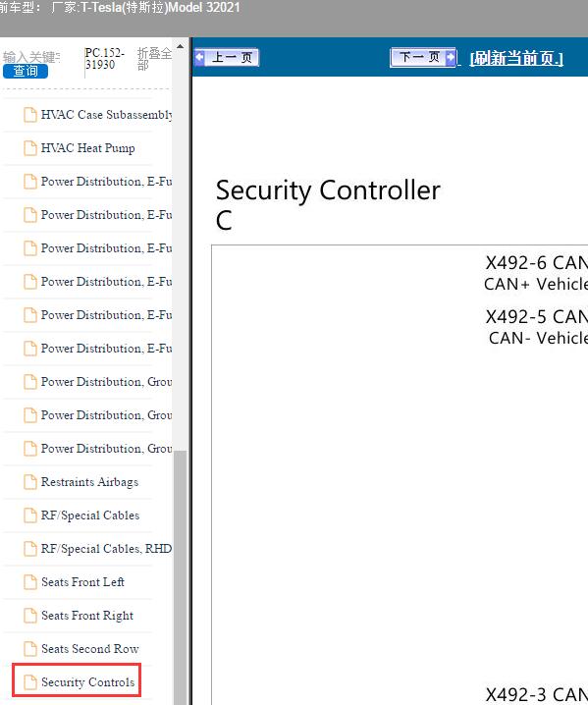Viewport: 588px width, 705px height.
Task: Click the 刷新当前页 refresh link
Action: (516, 59)
